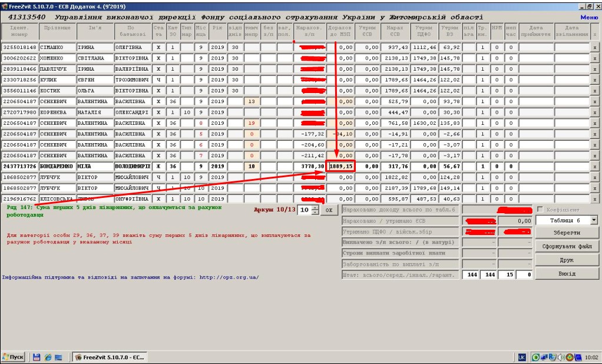The width and height of the screenshot is (602, 364).
Task: Click the Сформувати файл button
Action: [567, 247]
